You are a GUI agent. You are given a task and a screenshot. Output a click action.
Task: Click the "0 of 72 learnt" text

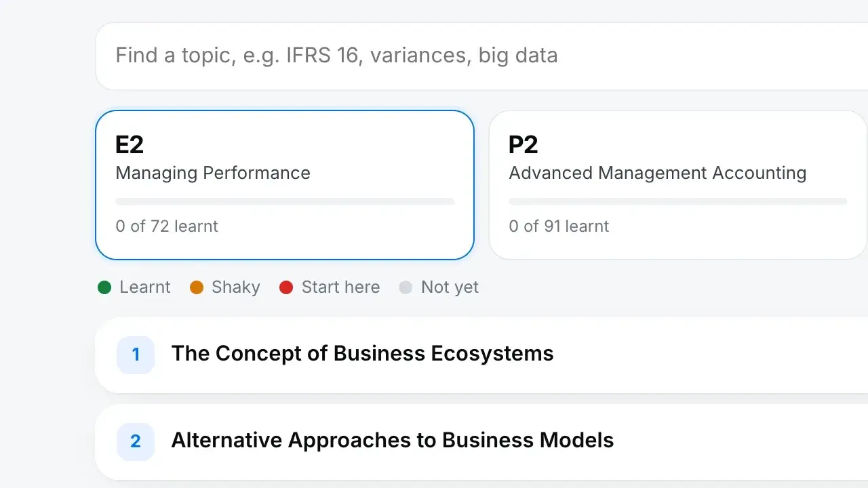(167, 226)
